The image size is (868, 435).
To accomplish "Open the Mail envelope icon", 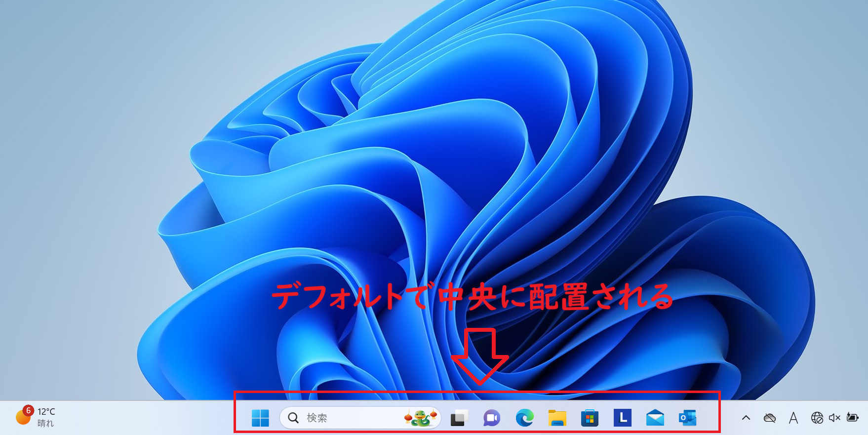I will pyautogui.click(x=655, y=418).
